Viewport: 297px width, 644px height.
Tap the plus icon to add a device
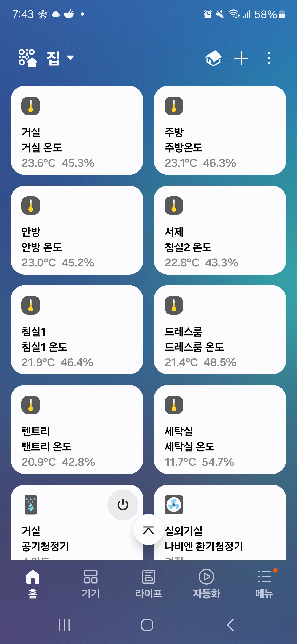pyautogui.click(x=241, y=58)
